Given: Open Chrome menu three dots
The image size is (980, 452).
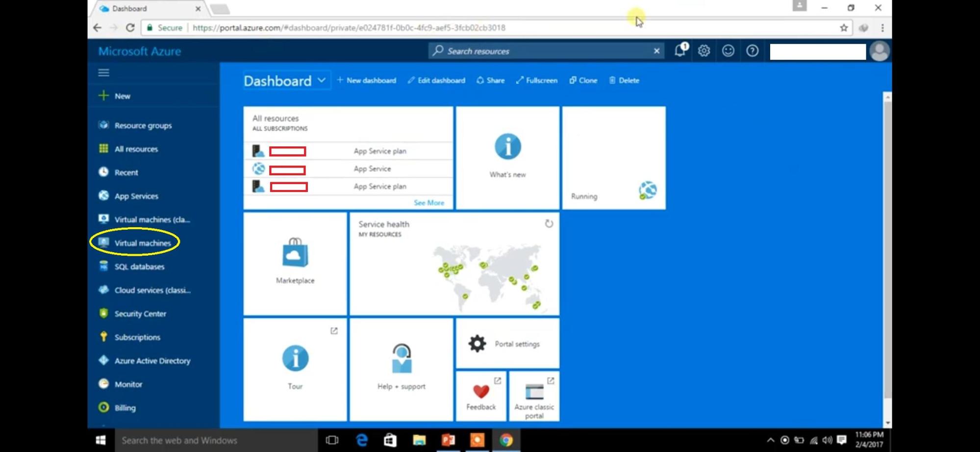Looking at the screenshot, I should (882, 28).
